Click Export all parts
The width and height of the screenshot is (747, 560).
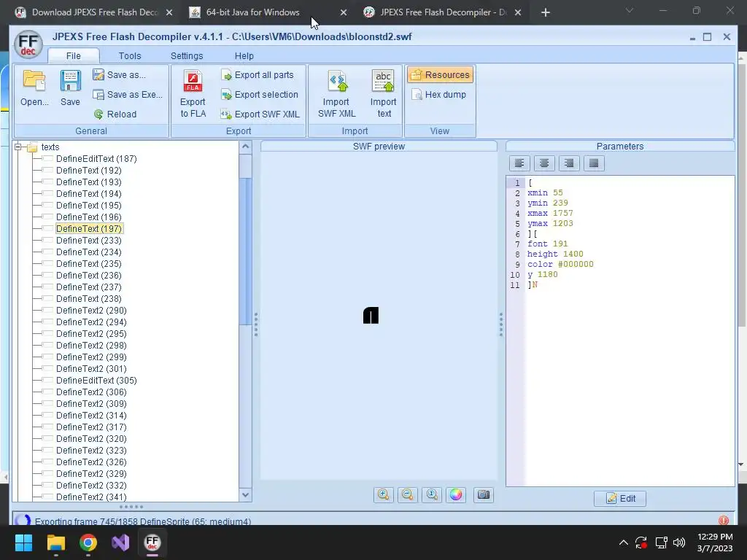[258, 75]
